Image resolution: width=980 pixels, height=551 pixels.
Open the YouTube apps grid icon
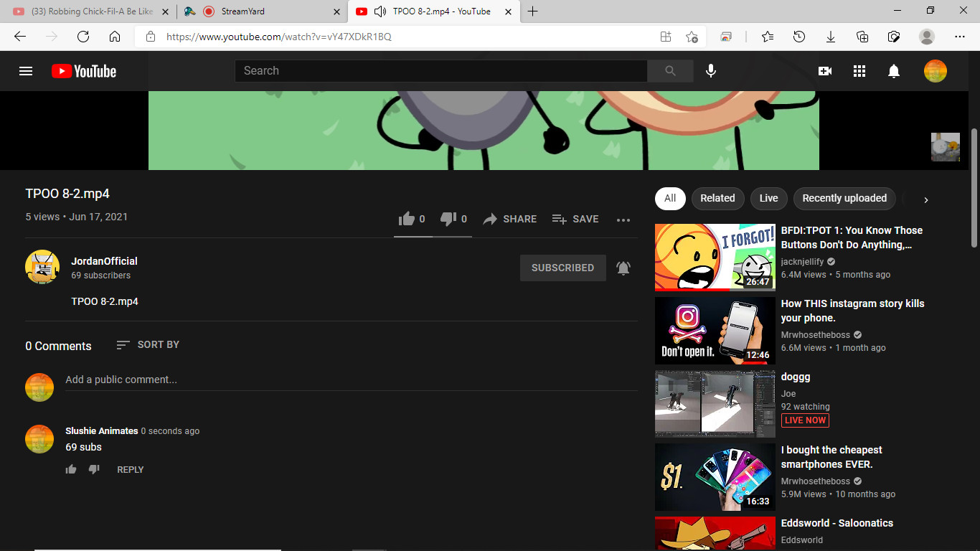[859, 71]
